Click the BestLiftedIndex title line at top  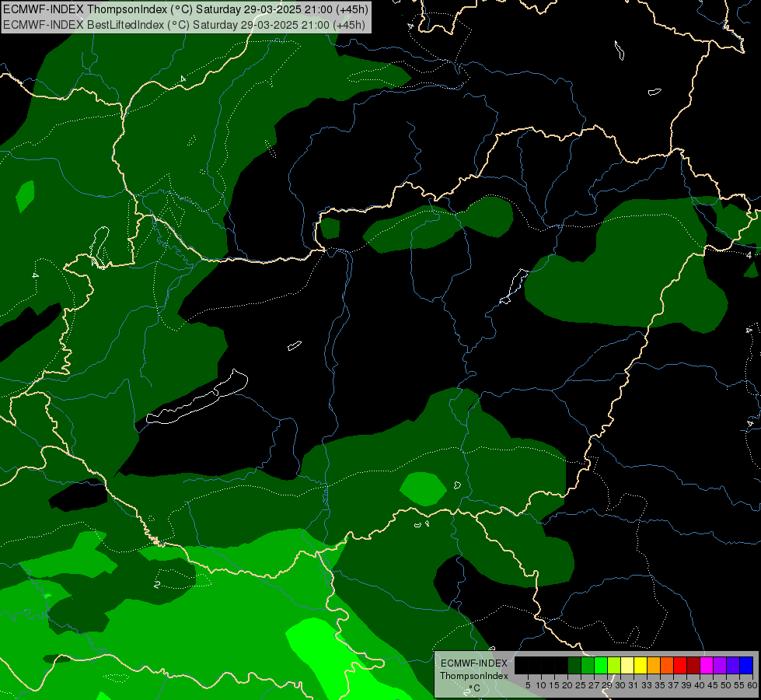(184, 25)
